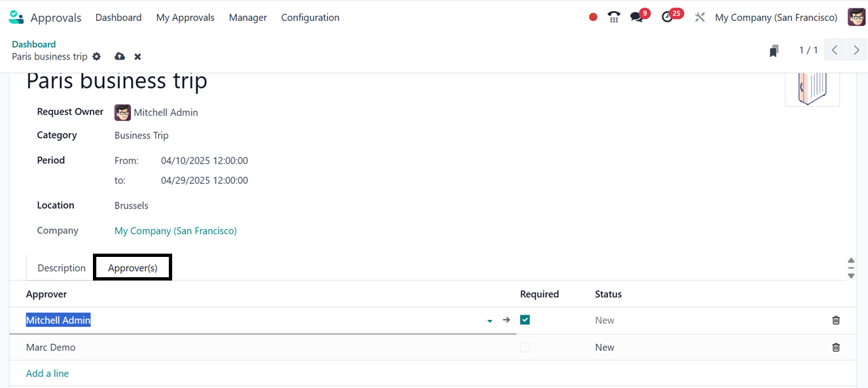Click the debug tools wrench icon

pyautogui.click(x=700, y=18)
